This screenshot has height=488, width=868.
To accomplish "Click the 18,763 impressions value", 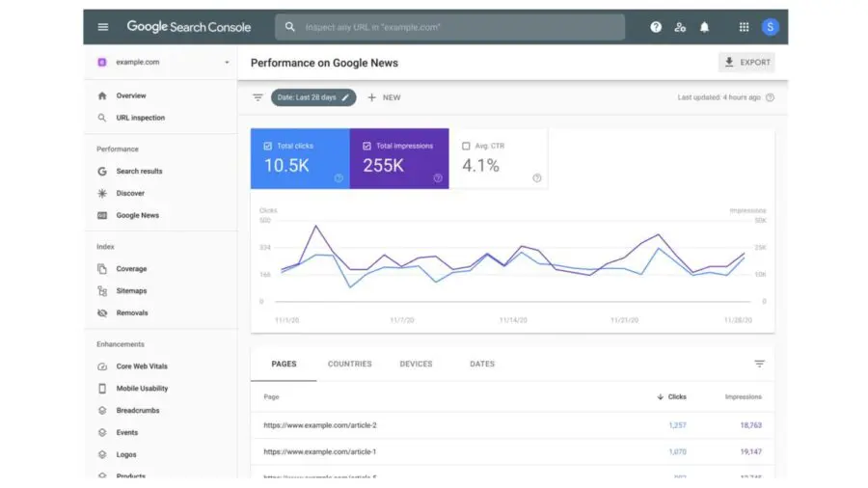I will [x=751, y=425].
